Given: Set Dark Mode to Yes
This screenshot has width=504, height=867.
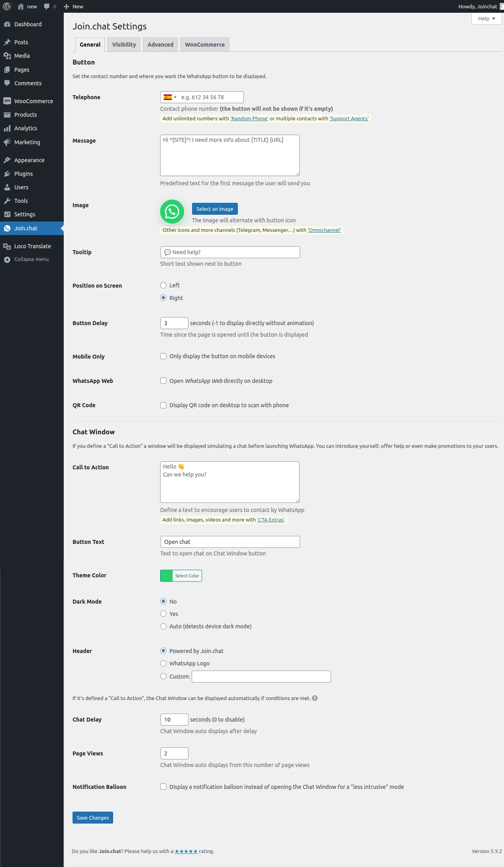Looking at the screenshot, I should coord(163,614).
